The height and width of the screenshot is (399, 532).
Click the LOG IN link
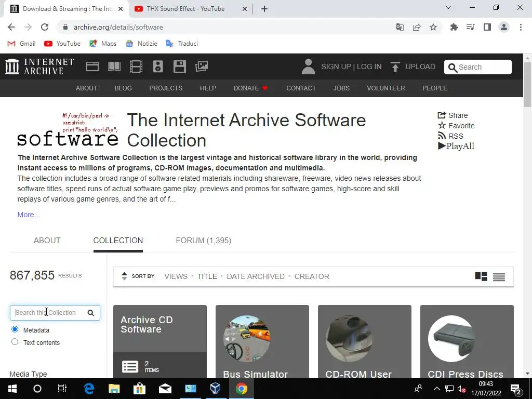[x=369, y=67]
